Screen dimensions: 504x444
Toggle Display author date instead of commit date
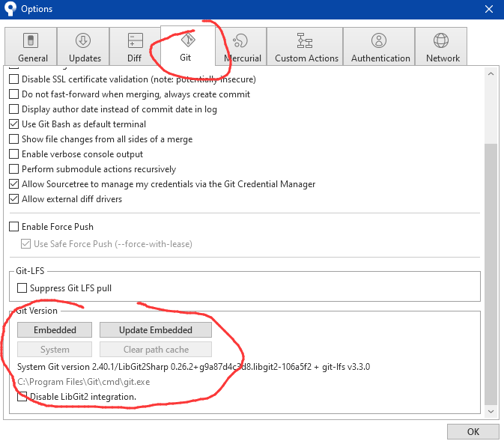[x=13, y=109]
